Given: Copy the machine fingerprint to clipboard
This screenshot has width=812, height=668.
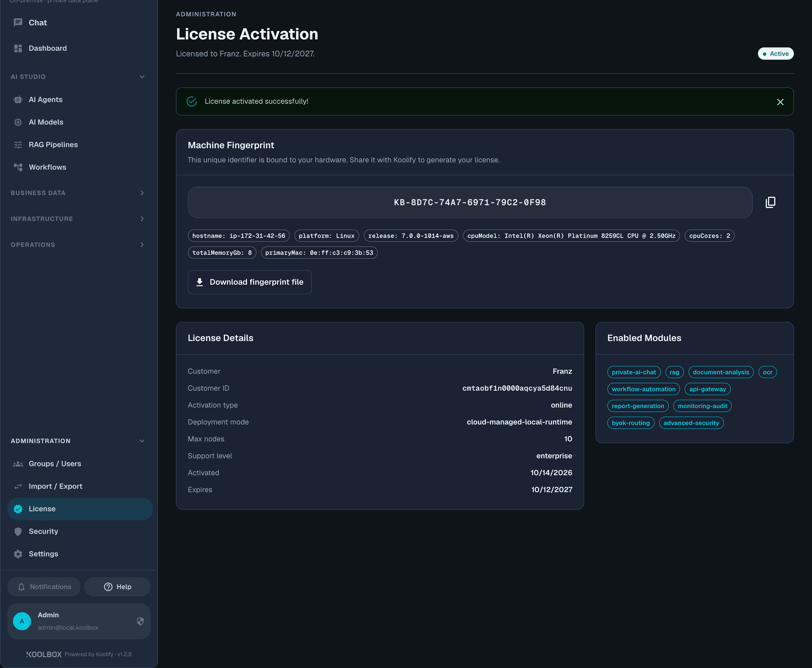Looking at the screenshot, I should 771,202.
